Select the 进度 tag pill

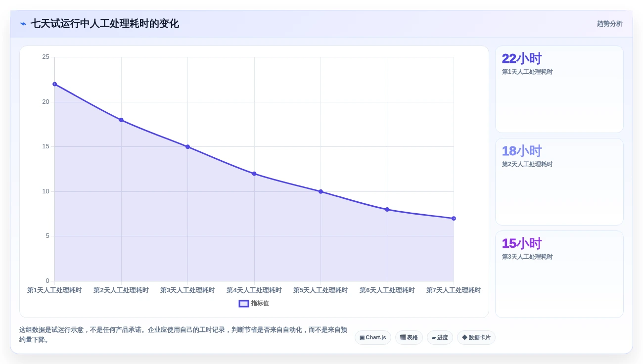click(440, 338)
